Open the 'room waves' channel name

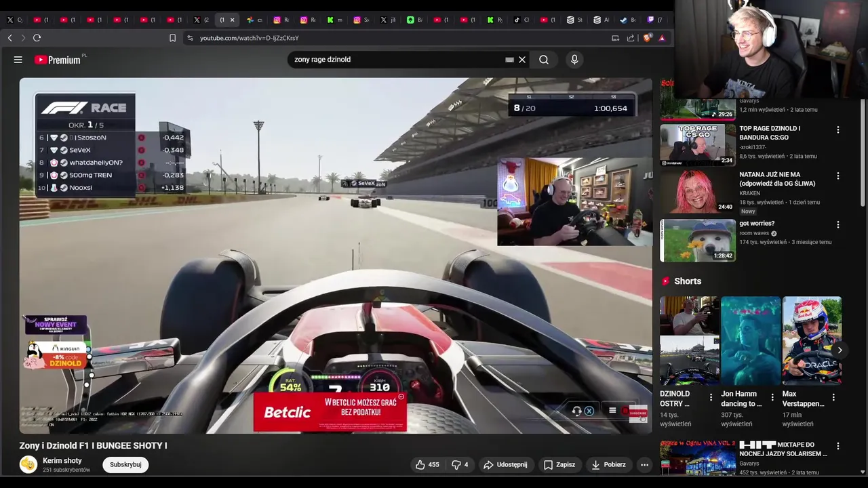(754, 233)
